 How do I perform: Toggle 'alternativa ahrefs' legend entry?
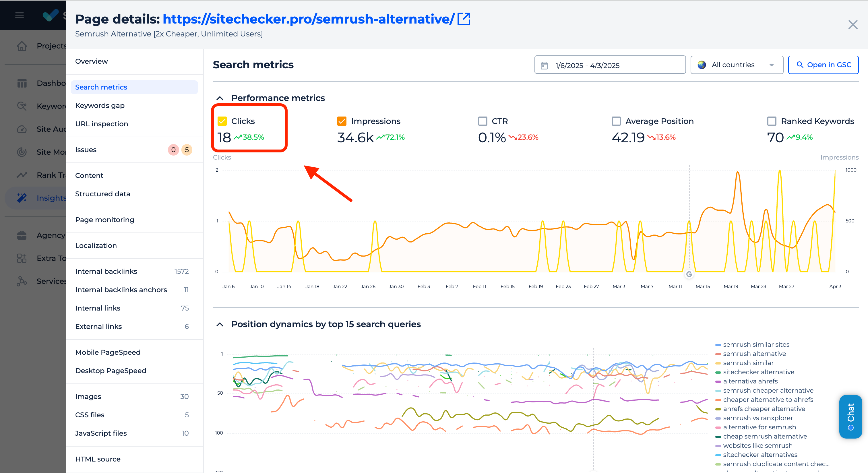[746, 381]
